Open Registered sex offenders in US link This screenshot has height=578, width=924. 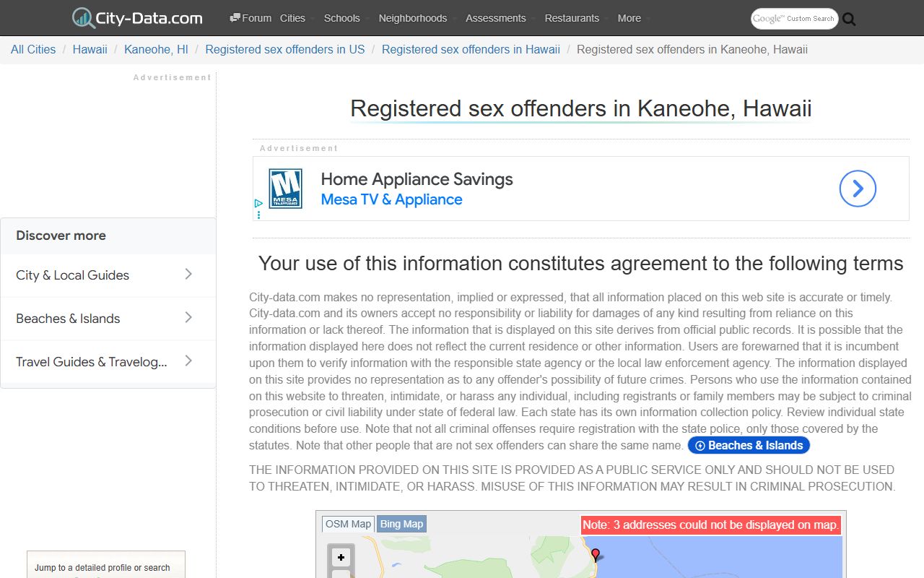(x=285, y=49)
